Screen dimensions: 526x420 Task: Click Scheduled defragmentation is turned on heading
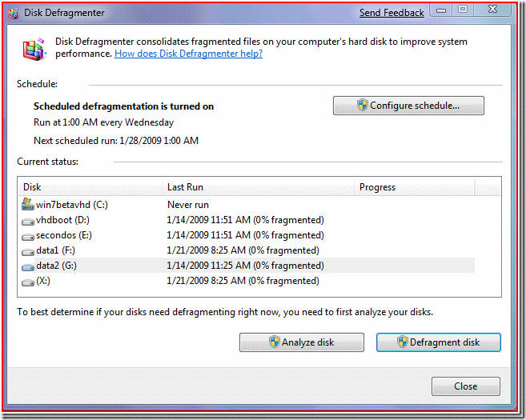pyautogui.click(x=123, y=106)
